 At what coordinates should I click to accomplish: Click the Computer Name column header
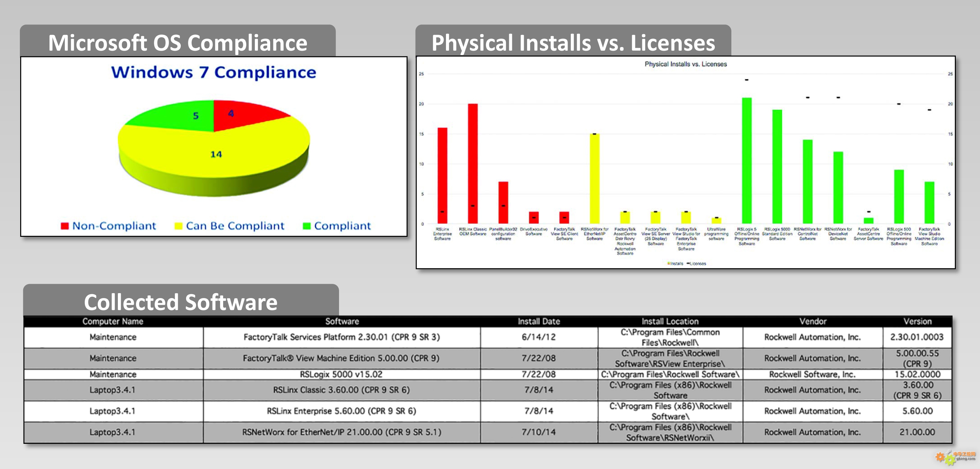point(113,321)
